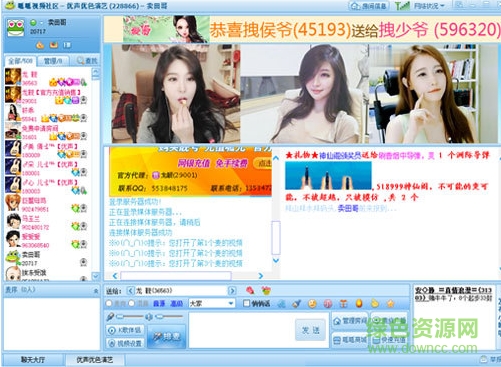Click the red rose gift icon
501x367 pixels.
click(x=250, y=290)
